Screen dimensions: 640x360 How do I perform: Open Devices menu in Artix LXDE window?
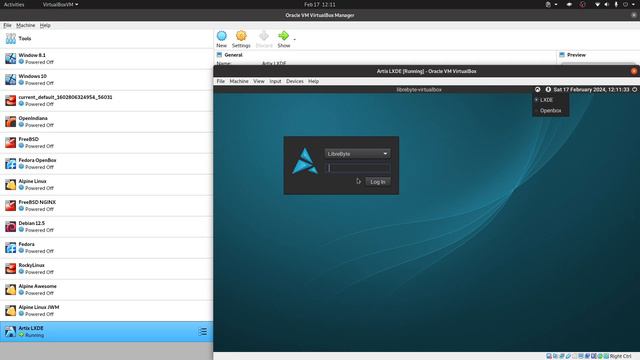point(295,81)
